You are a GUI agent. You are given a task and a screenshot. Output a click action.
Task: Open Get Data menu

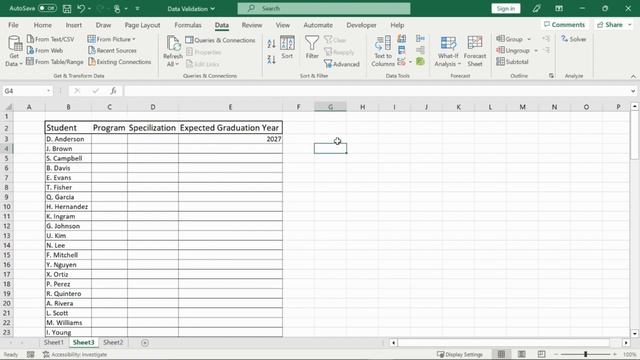click(x=14, y=51)
